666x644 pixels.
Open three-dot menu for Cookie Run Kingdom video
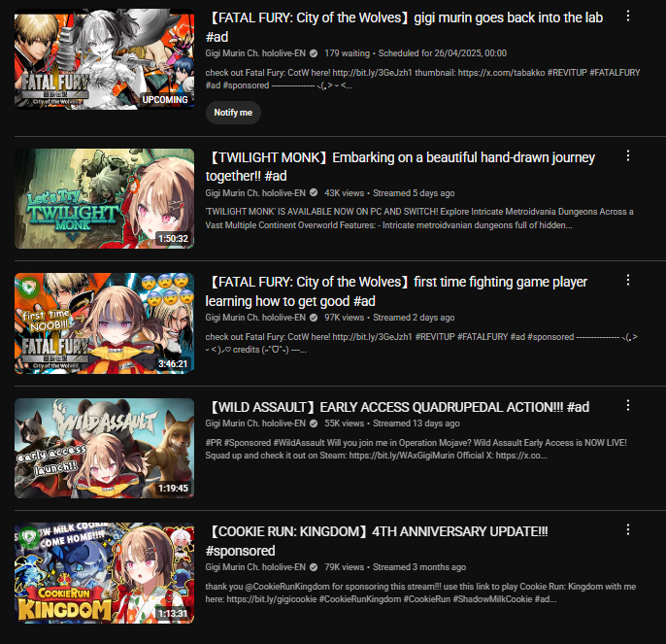(628, 529)
